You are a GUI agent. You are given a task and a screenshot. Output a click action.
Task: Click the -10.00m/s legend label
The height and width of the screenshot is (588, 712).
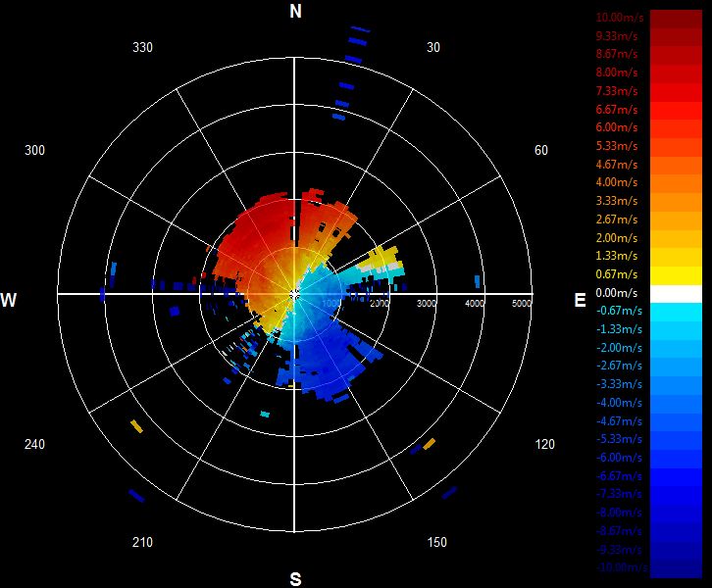pyautogui.click(x=622, y=567)
